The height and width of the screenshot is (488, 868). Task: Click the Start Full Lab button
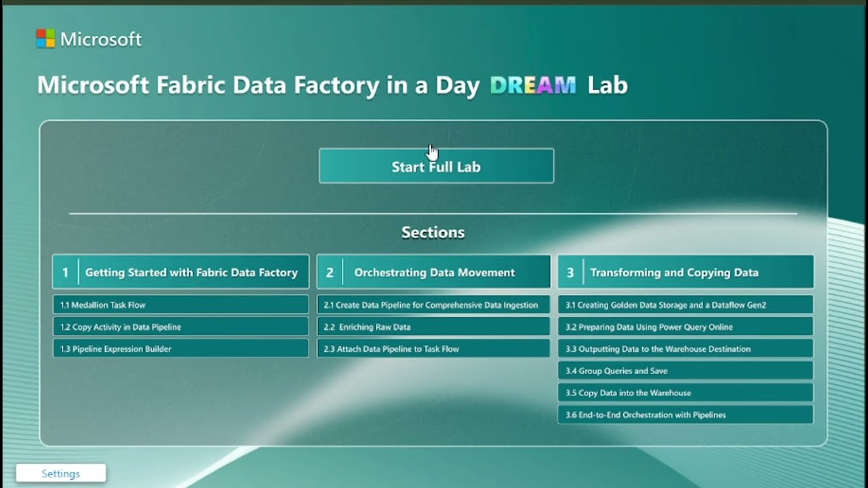pyautogui.click(x=436, y=166)
